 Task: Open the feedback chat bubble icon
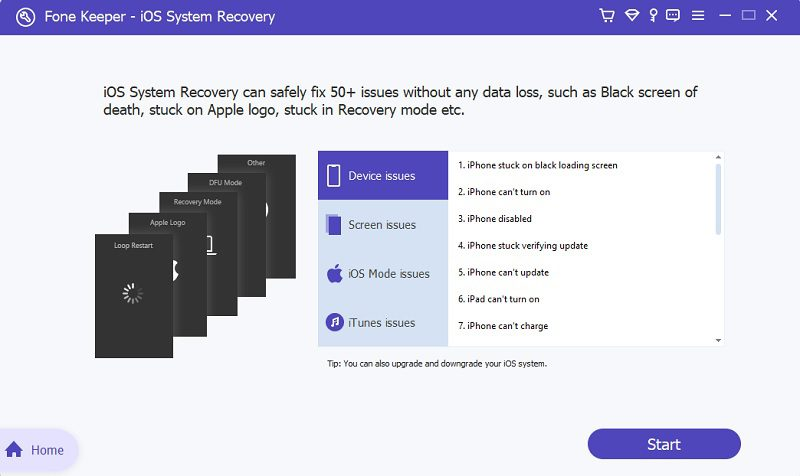(x=674, y=16)
